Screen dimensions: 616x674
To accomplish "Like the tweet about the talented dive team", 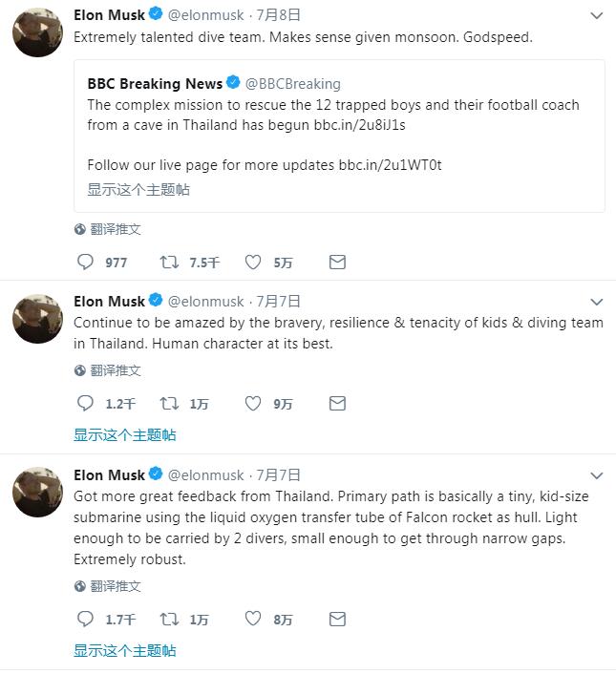I will tap(253, 262).
